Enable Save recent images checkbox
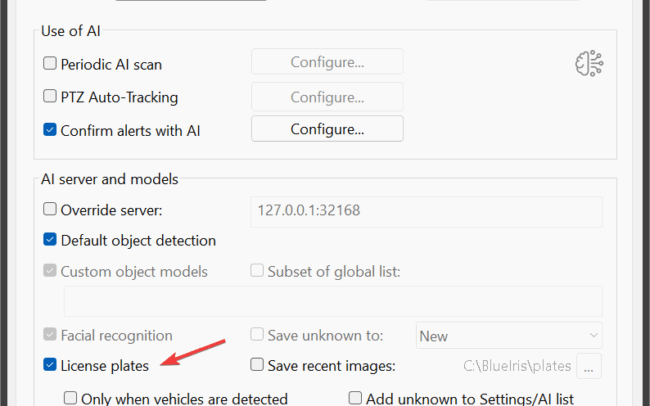This screenshot has height=406, width=650. pos(257,365)
